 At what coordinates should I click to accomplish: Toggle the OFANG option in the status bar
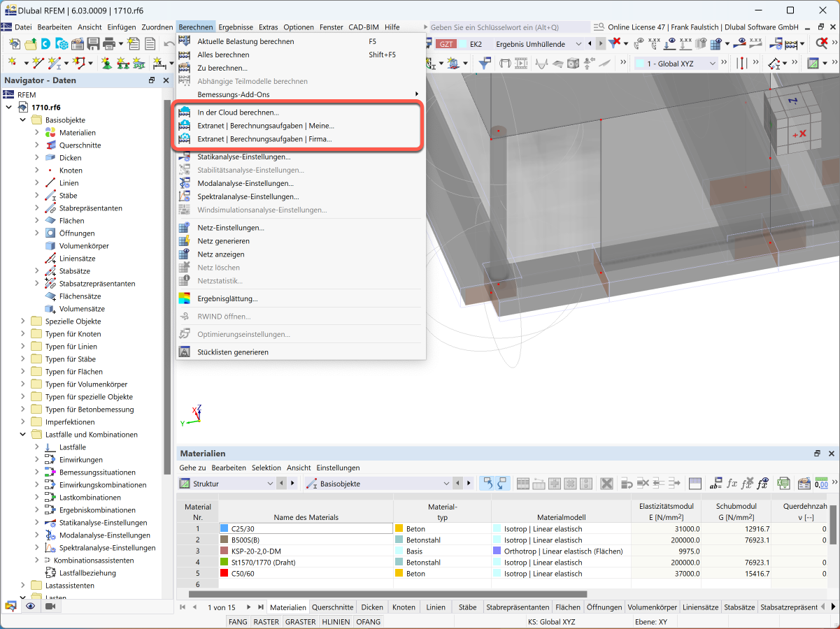pyautogui.click(x=369, y=621)
